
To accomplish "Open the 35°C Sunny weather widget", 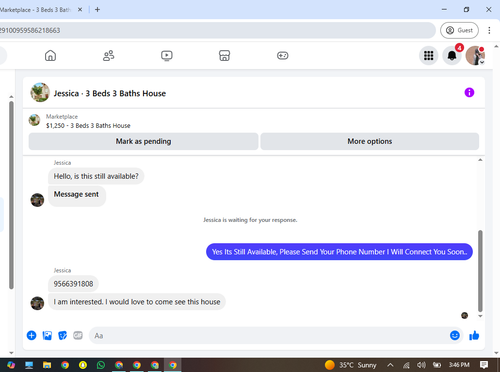I will pyautogui.click(x=351, y=365).
